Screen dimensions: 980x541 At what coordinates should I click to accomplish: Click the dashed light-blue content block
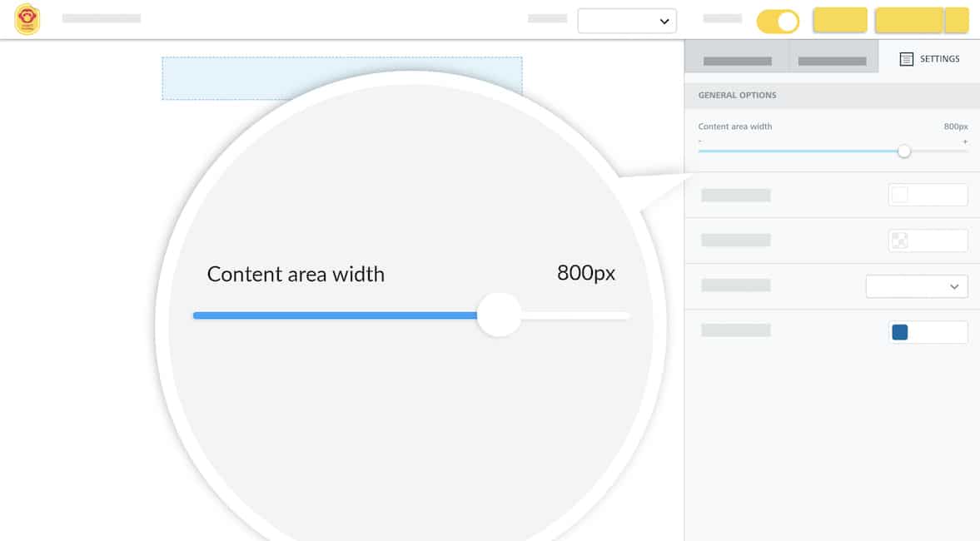coord(342,78)
